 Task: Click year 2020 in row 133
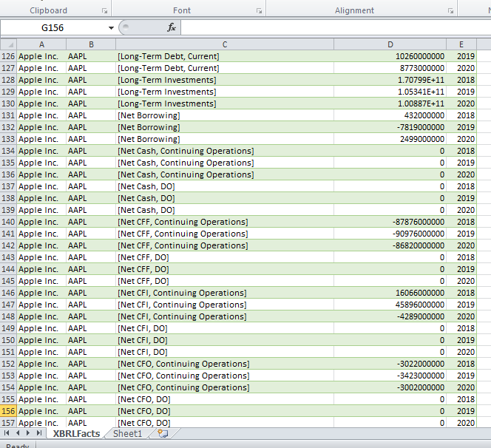(466, 139)
